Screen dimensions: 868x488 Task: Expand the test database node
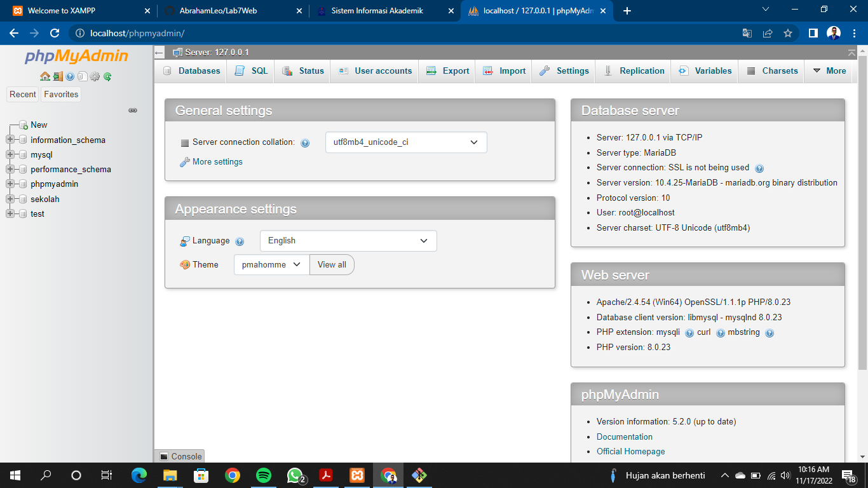(10, 213)
